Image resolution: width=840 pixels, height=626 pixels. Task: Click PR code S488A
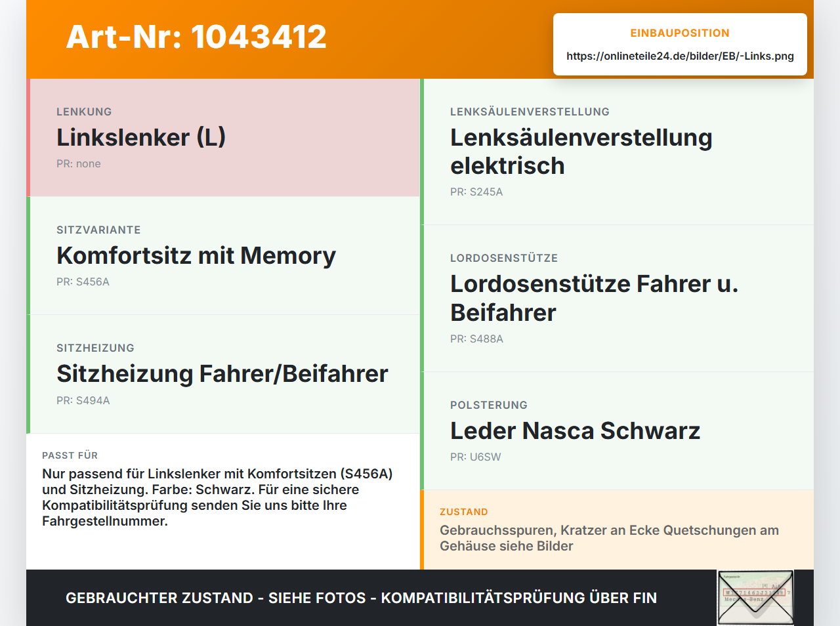[x=477, y=339]
